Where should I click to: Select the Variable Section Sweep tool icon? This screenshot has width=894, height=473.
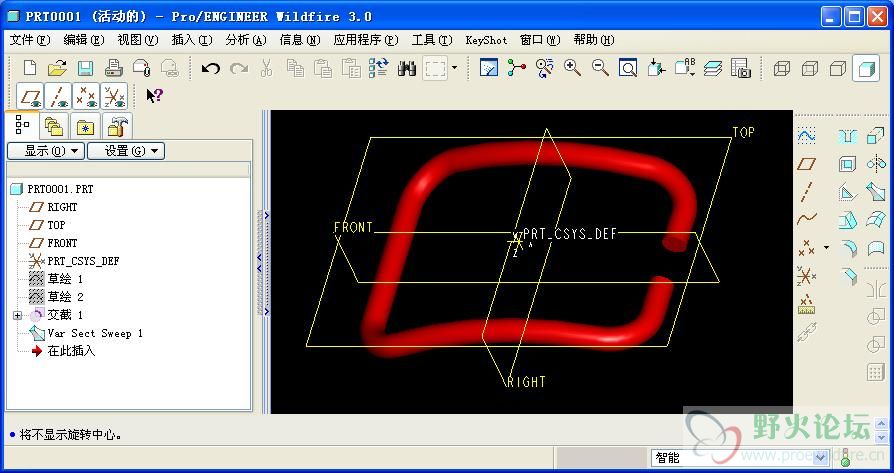876,192
